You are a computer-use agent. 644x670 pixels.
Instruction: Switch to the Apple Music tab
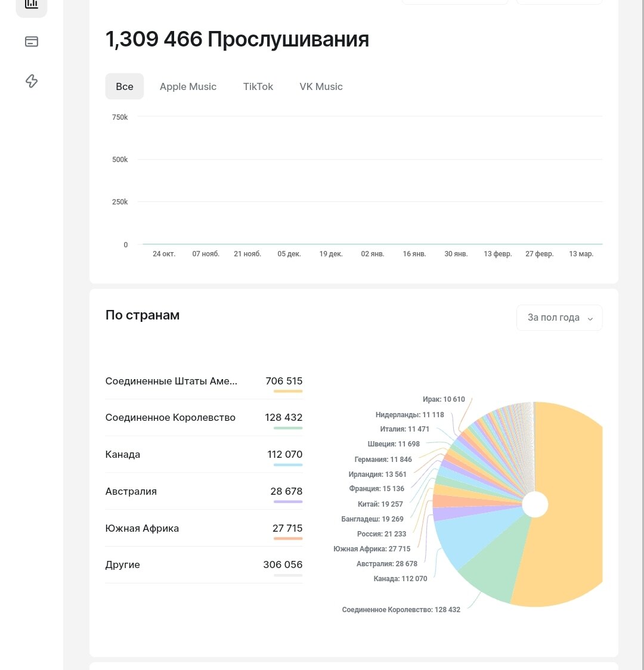point(188,86)
